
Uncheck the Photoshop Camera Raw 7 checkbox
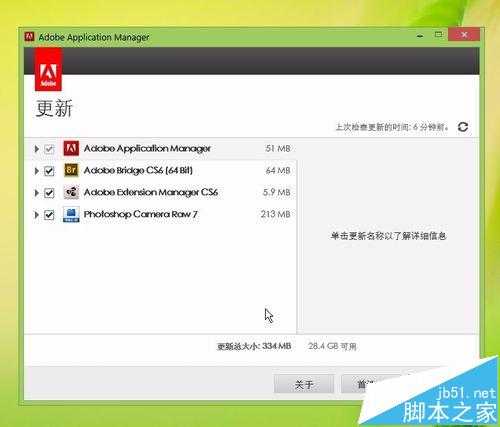(x=49, y=215)
